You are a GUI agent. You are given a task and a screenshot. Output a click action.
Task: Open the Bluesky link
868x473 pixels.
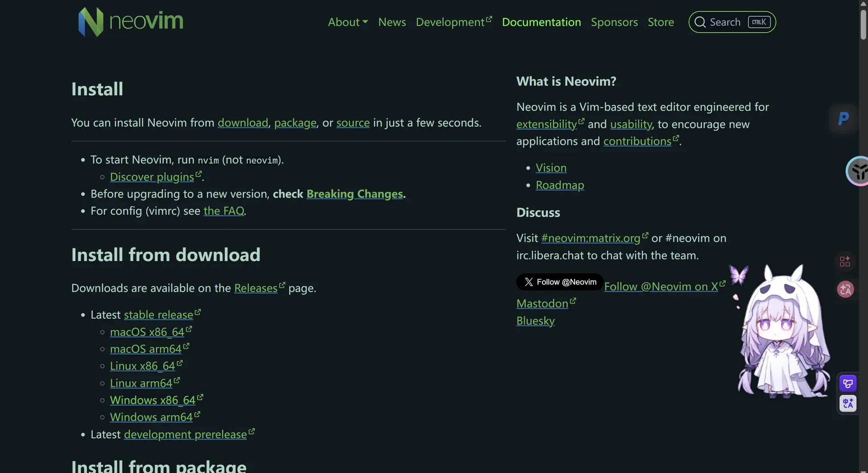click(535, 321)
